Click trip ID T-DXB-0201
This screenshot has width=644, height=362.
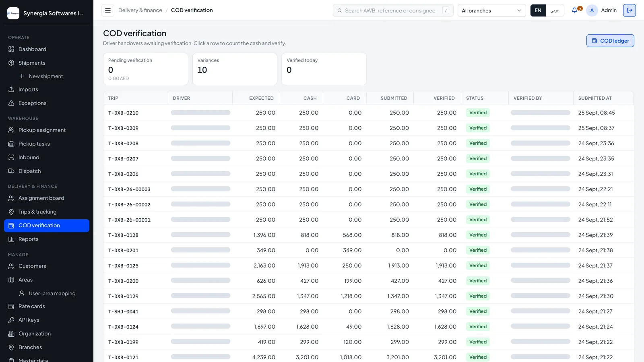(x=123, y=251)
